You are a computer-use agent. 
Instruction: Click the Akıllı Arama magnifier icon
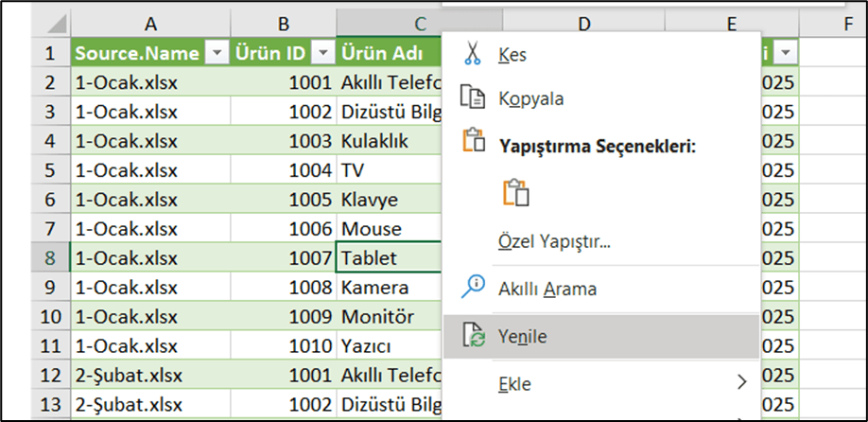click(472, 288)
